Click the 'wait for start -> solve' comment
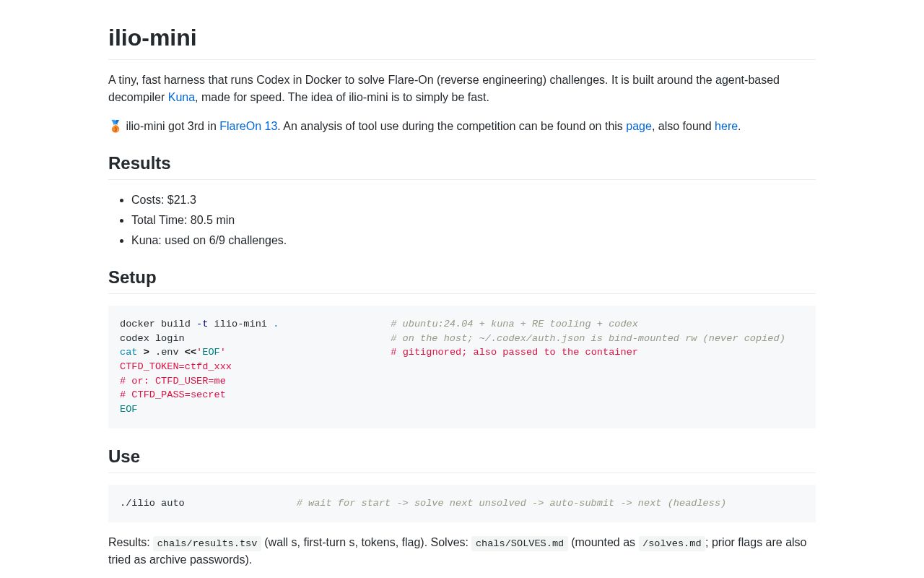The height and width of the screenshot is (578, 924). pyautogui.click(x=511, y=504)
